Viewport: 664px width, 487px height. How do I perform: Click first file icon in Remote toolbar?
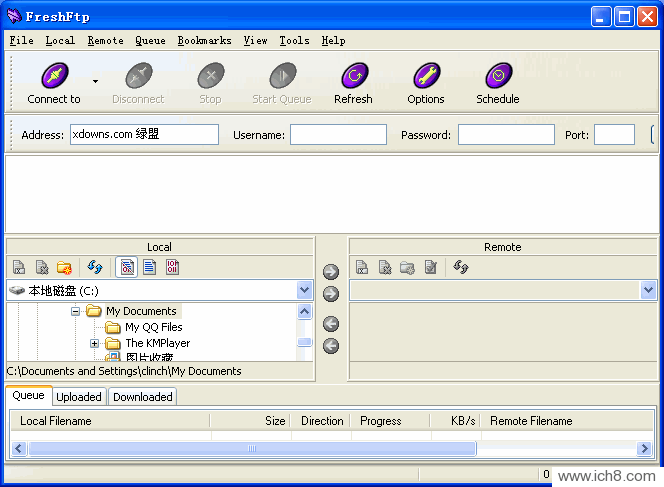point(362,267)
